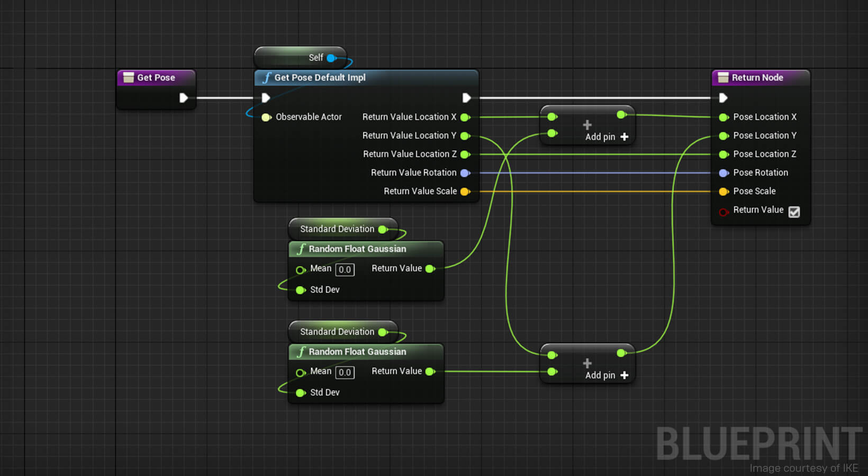Toggle the Return Value checkbox on Return Node
This screenshot has width=868, height=476.
point(794,211)
